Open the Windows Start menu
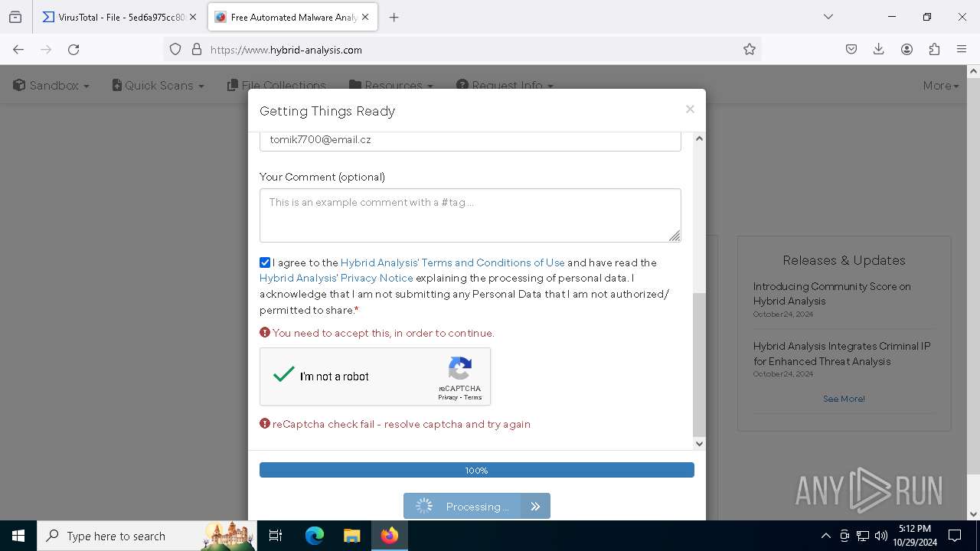Image resolution: width=980 pixels, height=551 pixels. [18, 536]
